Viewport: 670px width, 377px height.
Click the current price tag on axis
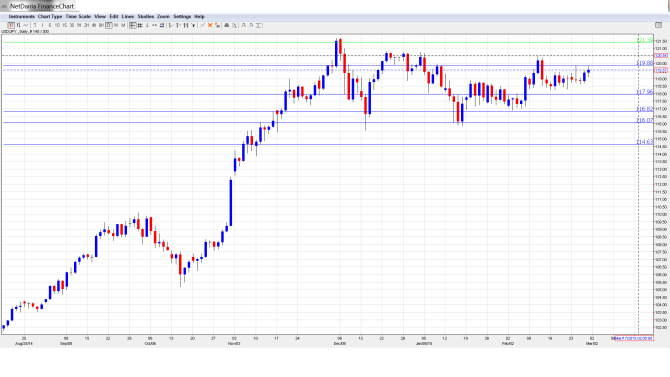(x=661, y=71)
